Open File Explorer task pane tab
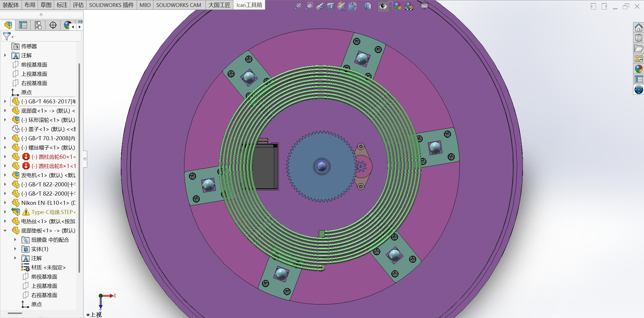Viewport: 644px width, 318px height. coord(639,48)
